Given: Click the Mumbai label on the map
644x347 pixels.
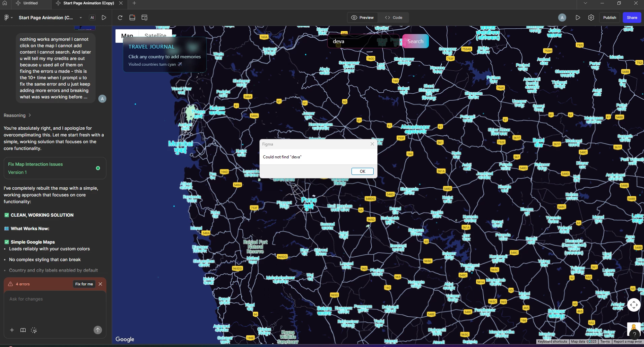Looking at the screenshot, I should tap(181, 147).
